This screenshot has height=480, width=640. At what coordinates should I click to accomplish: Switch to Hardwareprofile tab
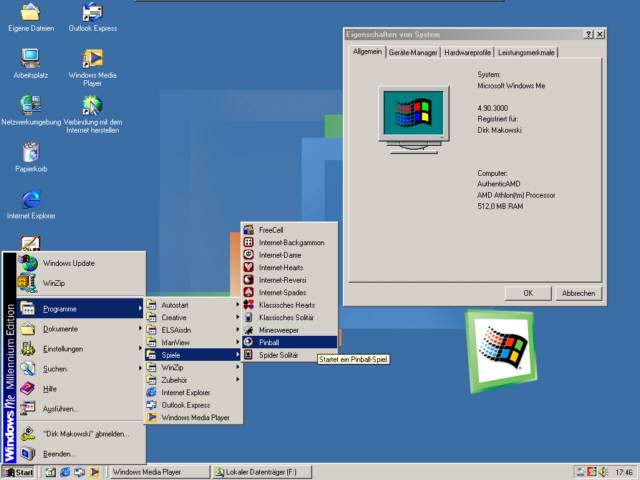pyautogui.click(x=467, y=52)
